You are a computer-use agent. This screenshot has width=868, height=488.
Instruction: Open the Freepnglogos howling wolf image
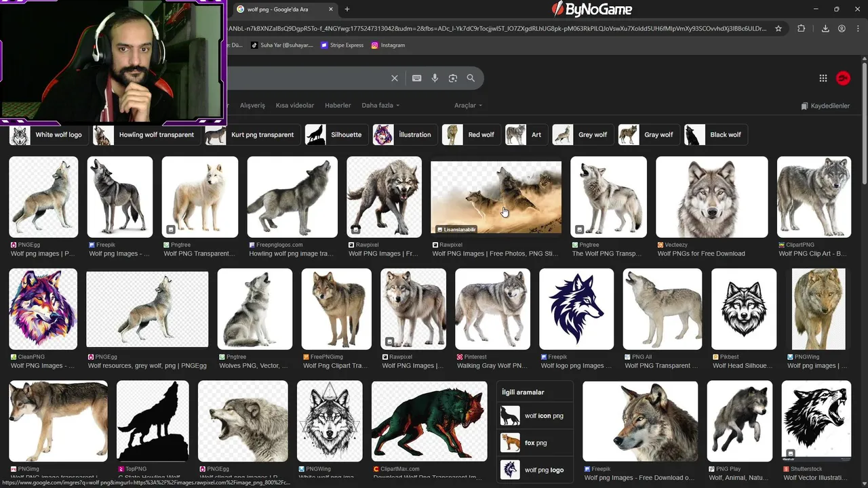tap(292, 197)
